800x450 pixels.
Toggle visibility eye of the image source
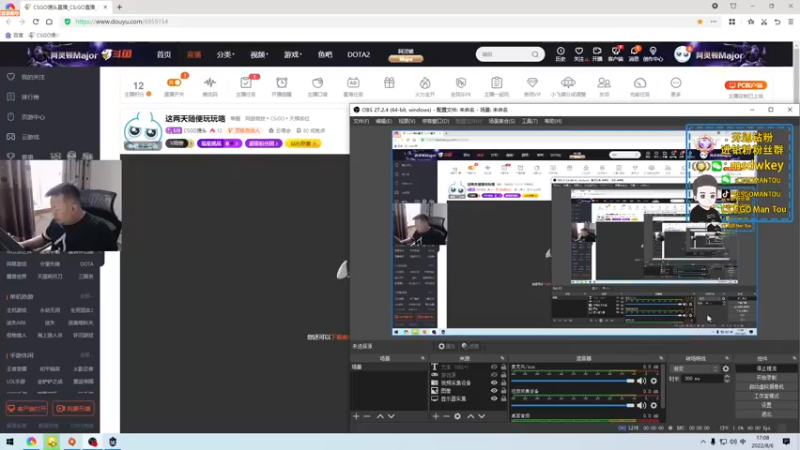click(494, 391)
